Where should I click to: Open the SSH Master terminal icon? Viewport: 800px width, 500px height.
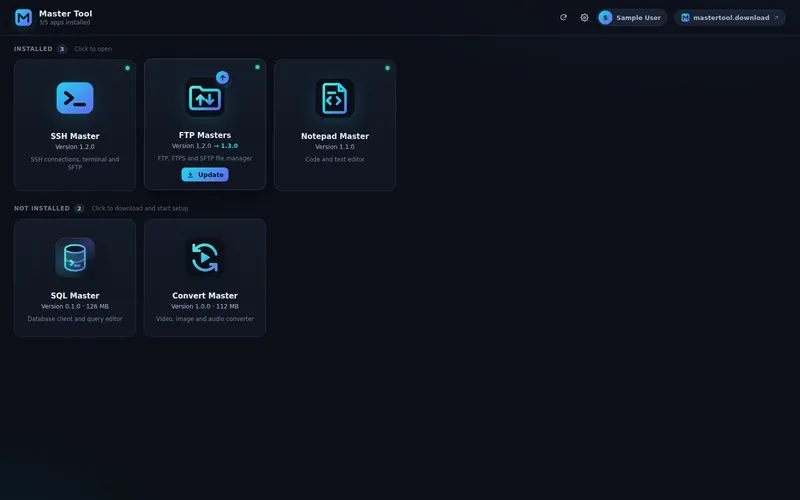coord(75,98)
